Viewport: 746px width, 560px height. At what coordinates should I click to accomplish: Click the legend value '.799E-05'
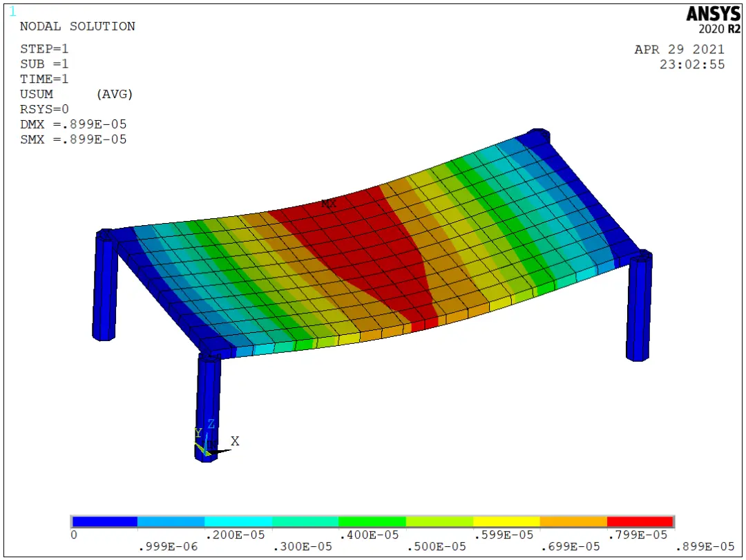tap(638, 534)
